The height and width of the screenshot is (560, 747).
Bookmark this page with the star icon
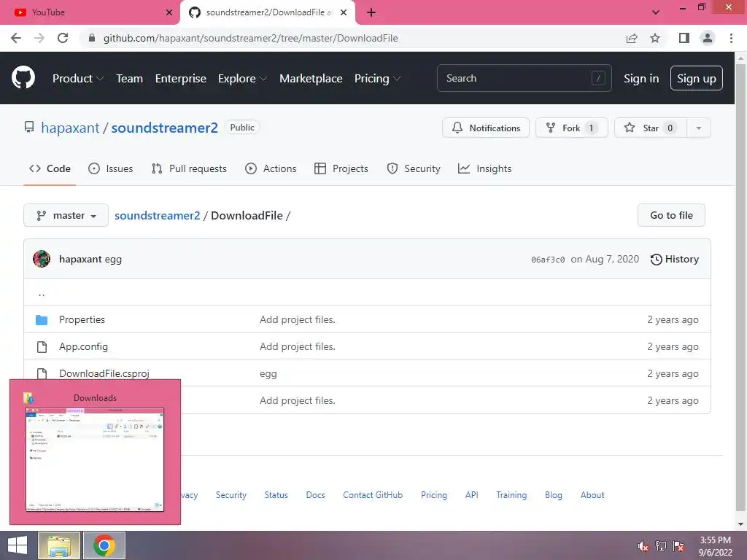[655, 38]
